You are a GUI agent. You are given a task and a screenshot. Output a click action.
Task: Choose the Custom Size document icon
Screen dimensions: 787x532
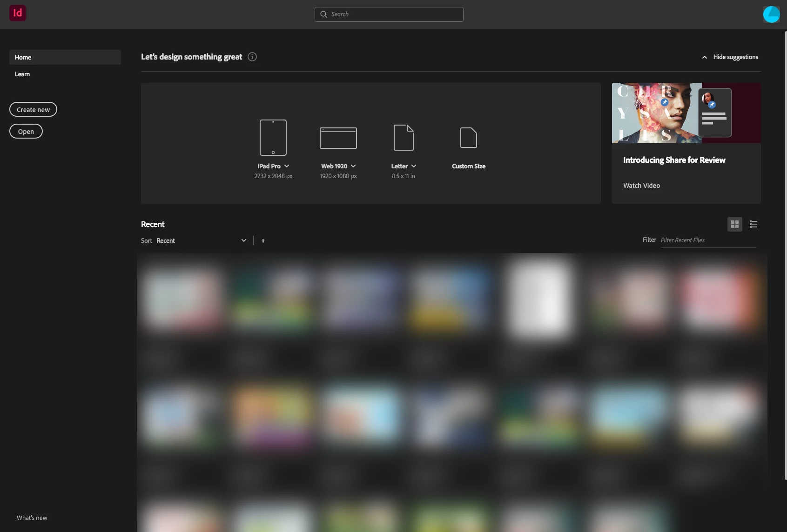pos(469,138)
